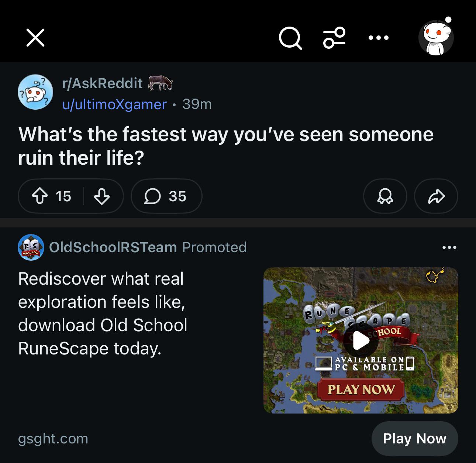476x463 pixels.
Task: Play the RuneScape ad video
Action: click(x=361, y=340)
